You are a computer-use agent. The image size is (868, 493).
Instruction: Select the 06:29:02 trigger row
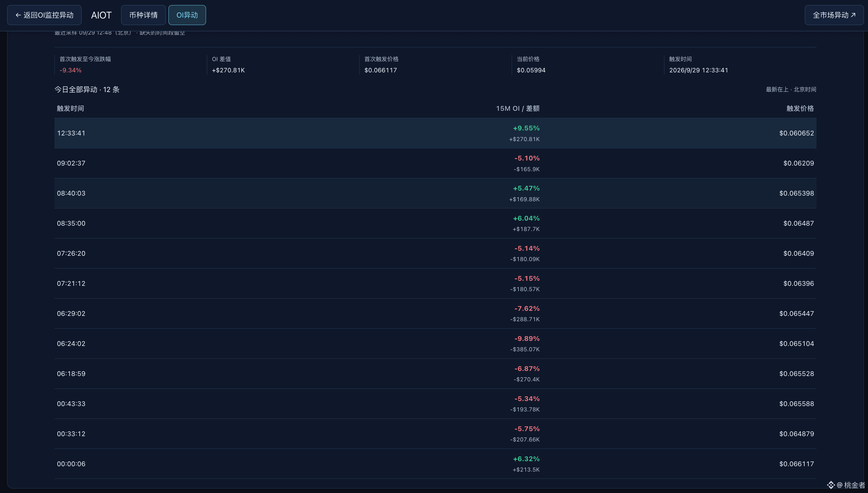[x=435, y=313]
